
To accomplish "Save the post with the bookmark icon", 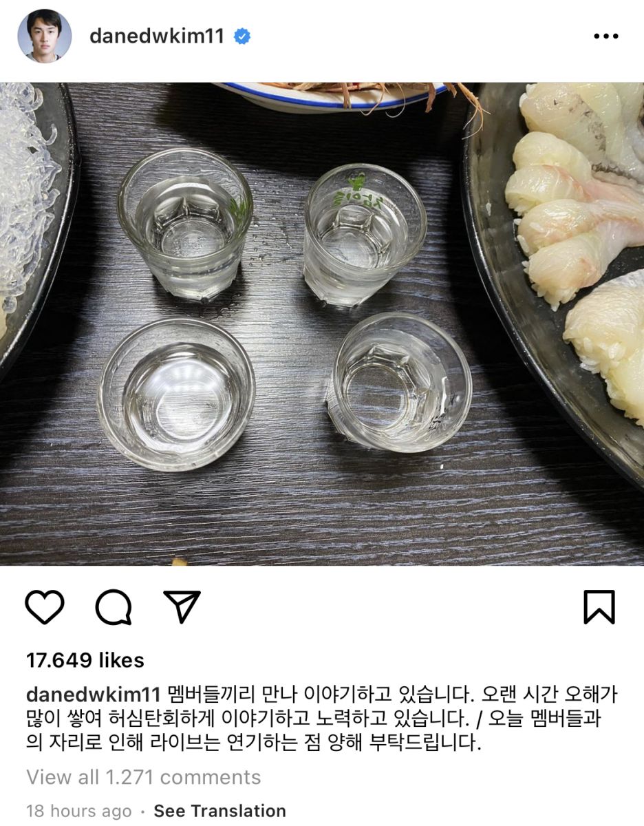I will click(599, 607).
